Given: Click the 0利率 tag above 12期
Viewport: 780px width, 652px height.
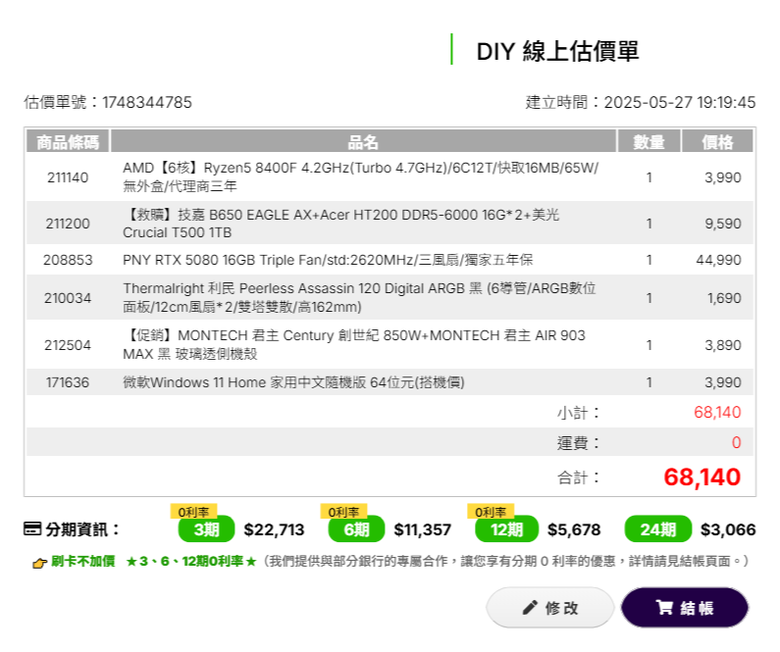Looking at the screenshot, I should click(490, 512).
